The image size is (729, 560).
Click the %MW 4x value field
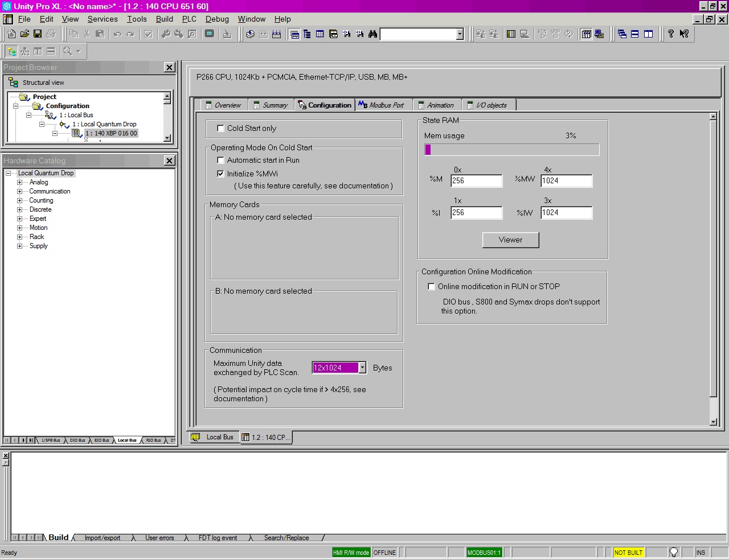567,181
